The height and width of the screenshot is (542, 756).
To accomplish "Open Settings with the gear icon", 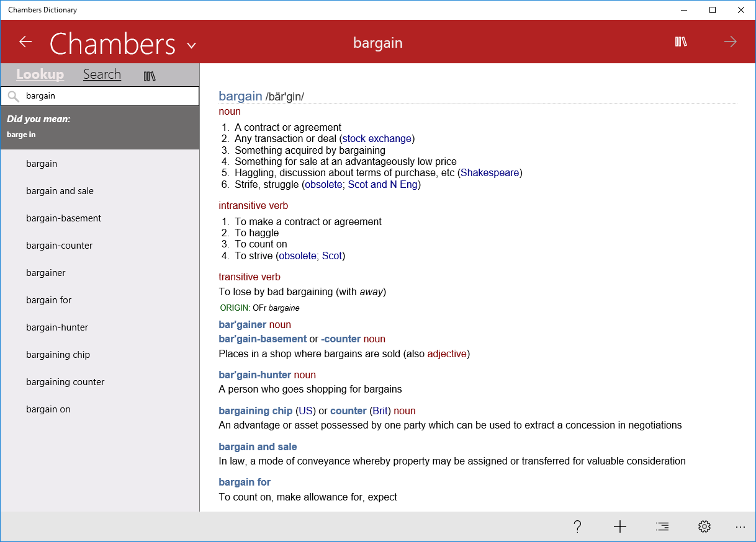I will pyautogui.click(x=704, y=526).
